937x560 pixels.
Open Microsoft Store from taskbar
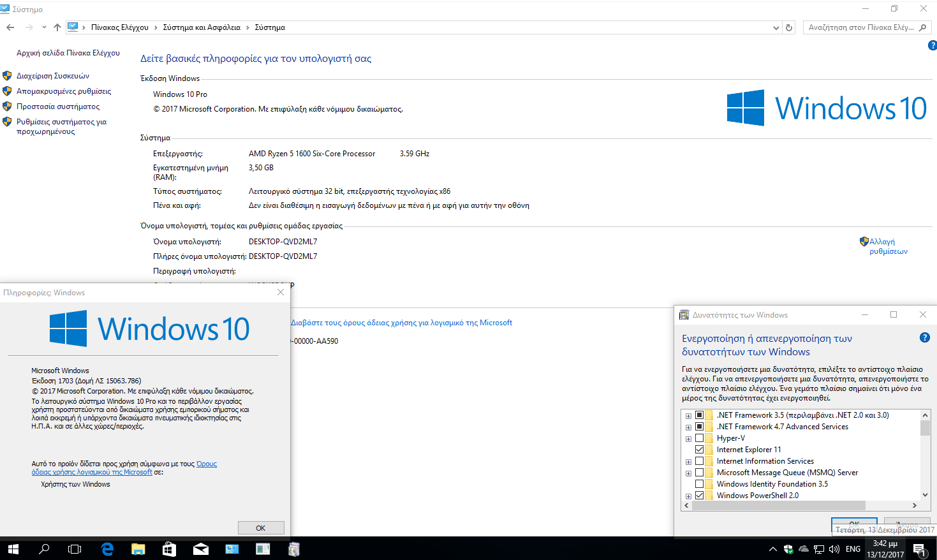point(169,549)
